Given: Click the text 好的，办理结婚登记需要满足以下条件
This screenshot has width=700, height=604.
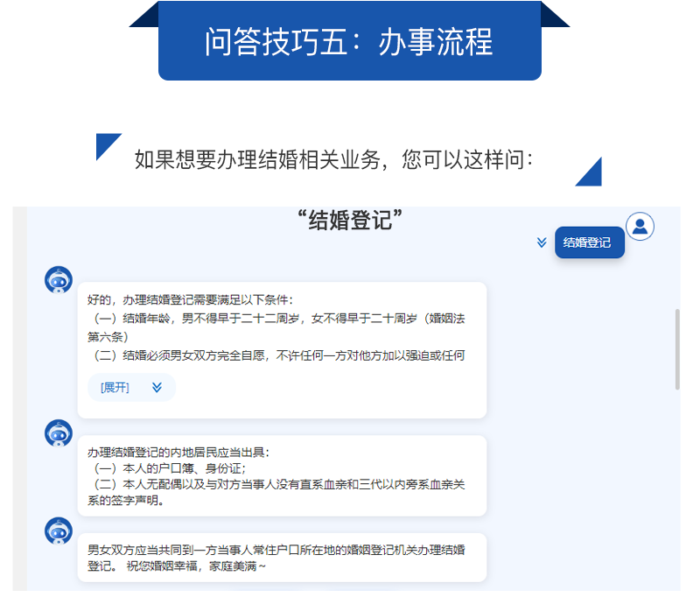Looking at the screenshot, I should 190,299.
